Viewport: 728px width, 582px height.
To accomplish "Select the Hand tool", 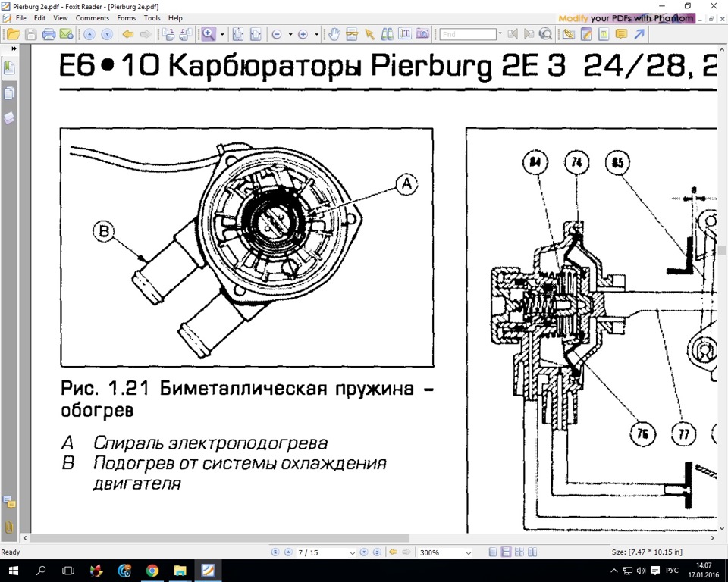I will click(x=334, y=34).
